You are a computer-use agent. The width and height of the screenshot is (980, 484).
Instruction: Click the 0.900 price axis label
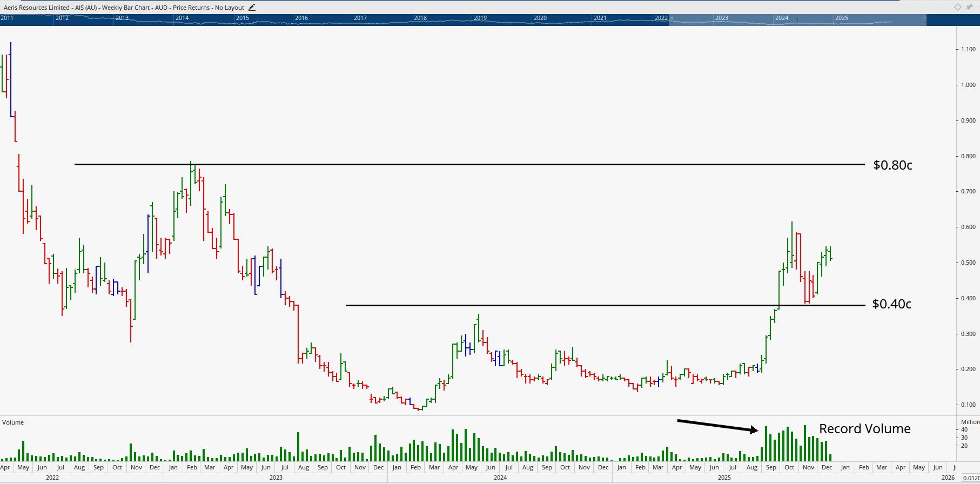(x=968, y=120)
